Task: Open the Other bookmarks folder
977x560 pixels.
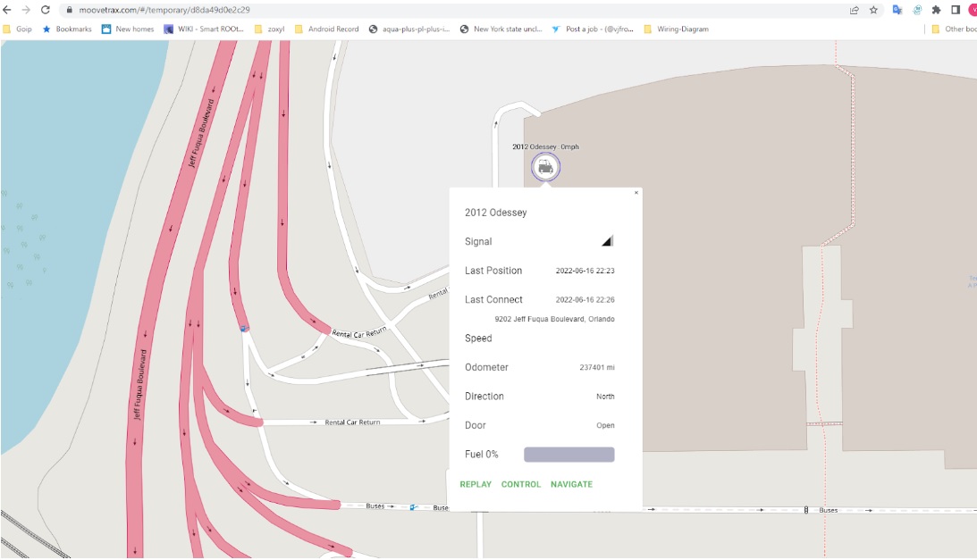Action: (x=953, y=29)
